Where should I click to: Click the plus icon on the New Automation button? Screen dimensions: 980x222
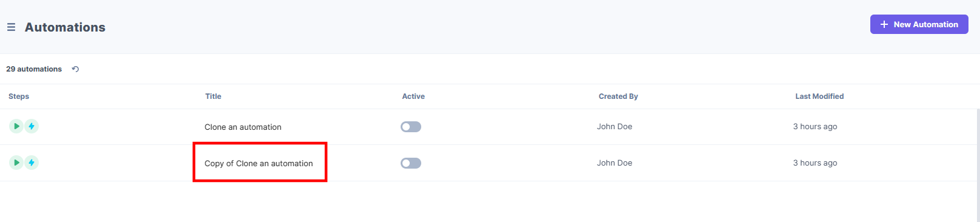point(884,24)
